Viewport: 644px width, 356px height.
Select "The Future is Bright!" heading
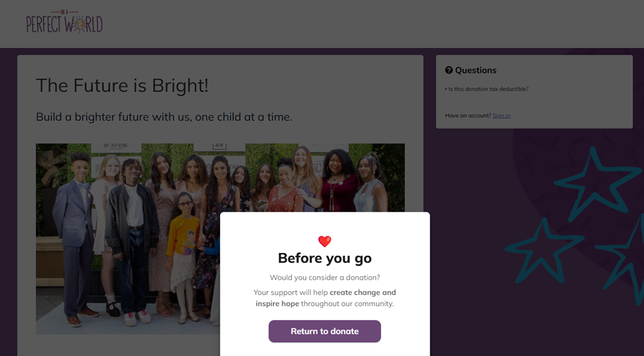[122, 86]
